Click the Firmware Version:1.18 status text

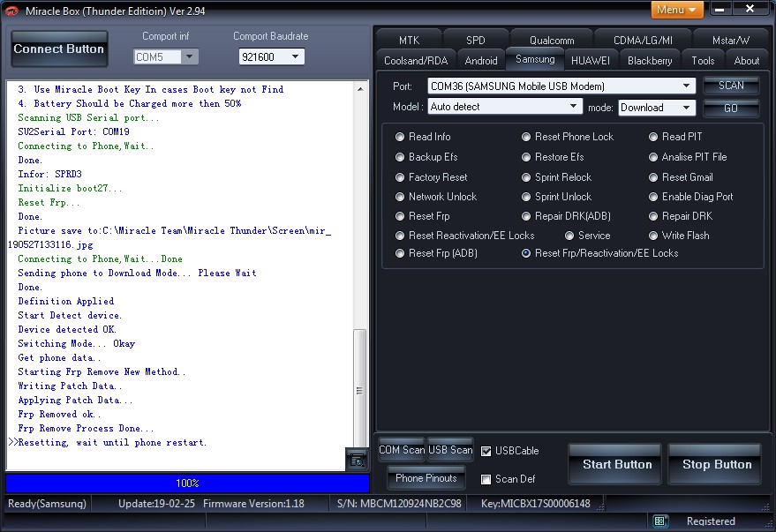click(253, 504)
